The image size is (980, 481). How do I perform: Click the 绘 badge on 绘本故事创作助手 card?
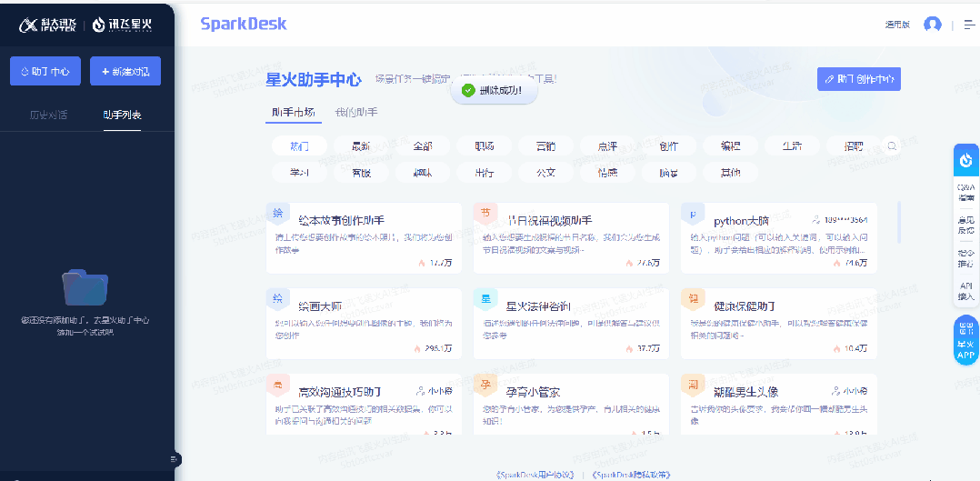[277, 213]
